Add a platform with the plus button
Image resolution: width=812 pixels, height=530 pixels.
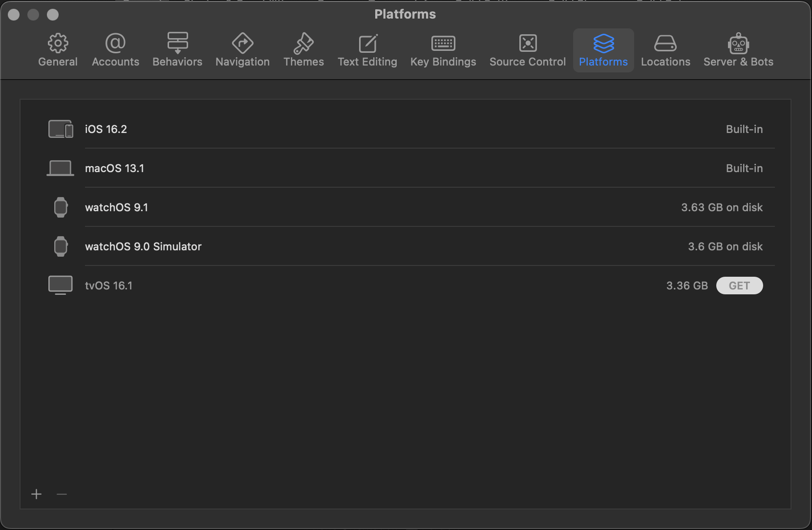coord(37,494)
